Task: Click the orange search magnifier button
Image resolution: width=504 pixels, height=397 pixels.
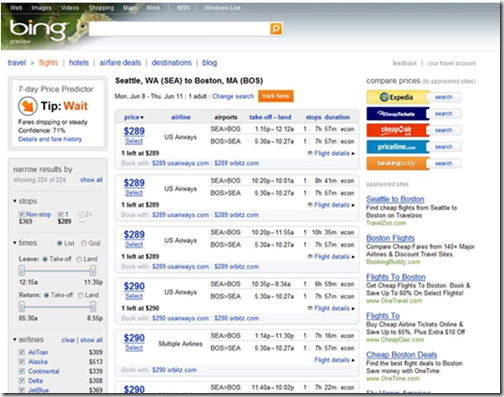Action: [x=276, y=29]
